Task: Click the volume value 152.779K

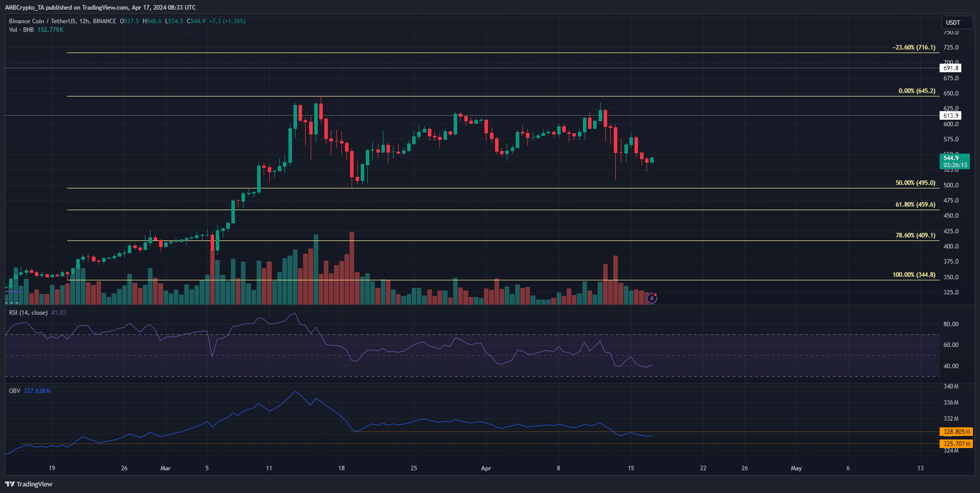Action: (x=51, y=30)
